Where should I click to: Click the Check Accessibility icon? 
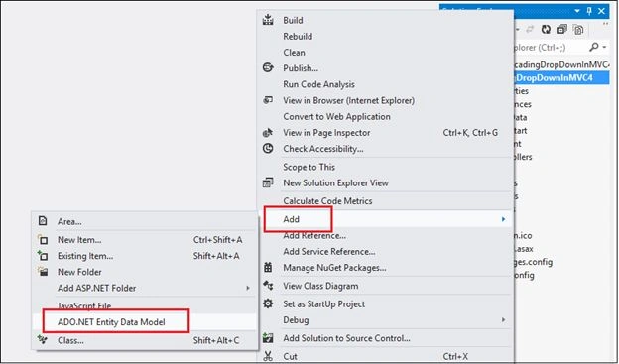(268, 149)
